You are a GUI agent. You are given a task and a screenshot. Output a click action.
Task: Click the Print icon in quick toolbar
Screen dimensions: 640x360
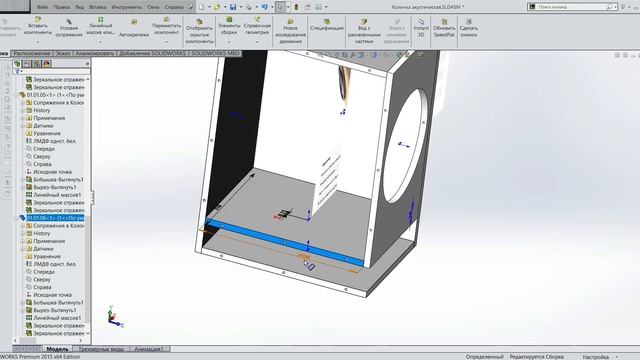click(249, 7)
